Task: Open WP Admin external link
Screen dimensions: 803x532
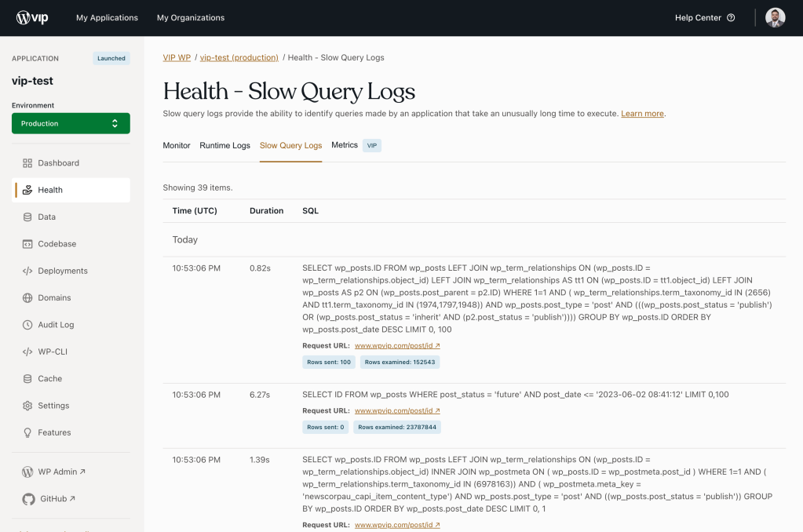Action: [x=61, y=472]
